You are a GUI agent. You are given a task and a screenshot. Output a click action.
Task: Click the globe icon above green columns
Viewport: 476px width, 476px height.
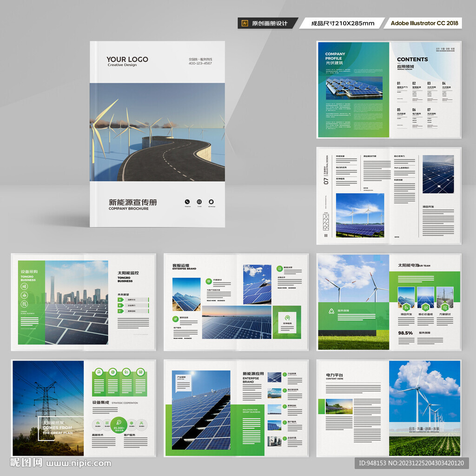pyautogui.click(x=112, y=372)
